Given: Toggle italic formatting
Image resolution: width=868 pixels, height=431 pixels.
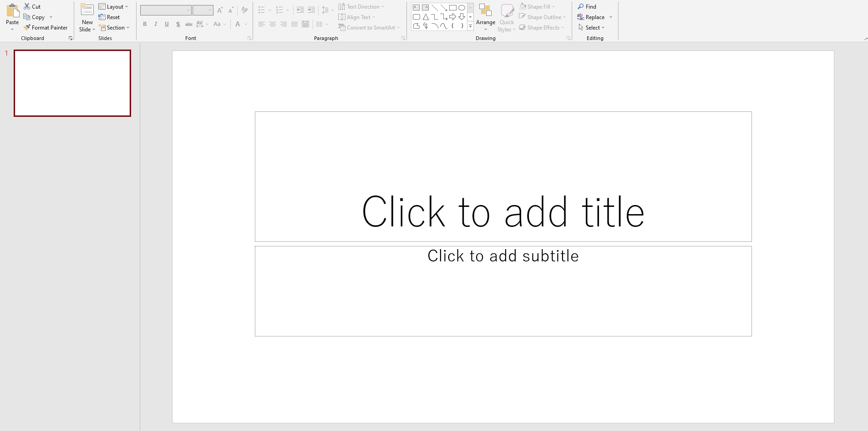Looking at the screenshot, I should pos(156,24).
